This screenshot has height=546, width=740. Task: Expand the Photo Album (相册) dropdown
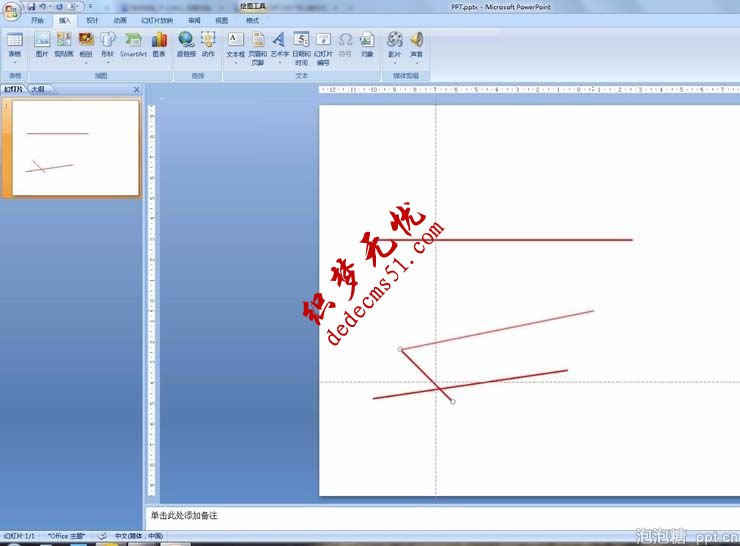pos(86,61)
